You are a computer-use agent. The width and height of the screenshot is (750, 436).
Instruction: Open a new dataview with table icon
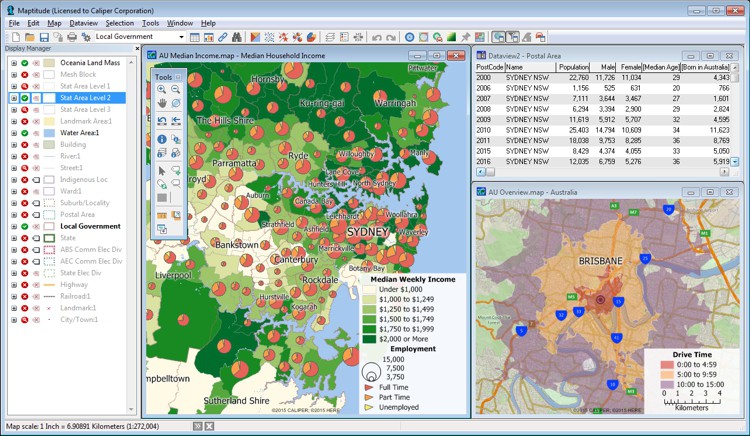pyautogui.click(x=195, y=37)
